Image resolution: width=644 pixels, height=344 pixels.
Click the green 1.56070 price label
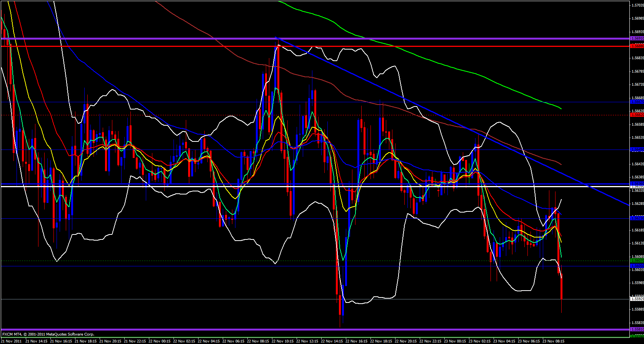[x=637, y=261]
